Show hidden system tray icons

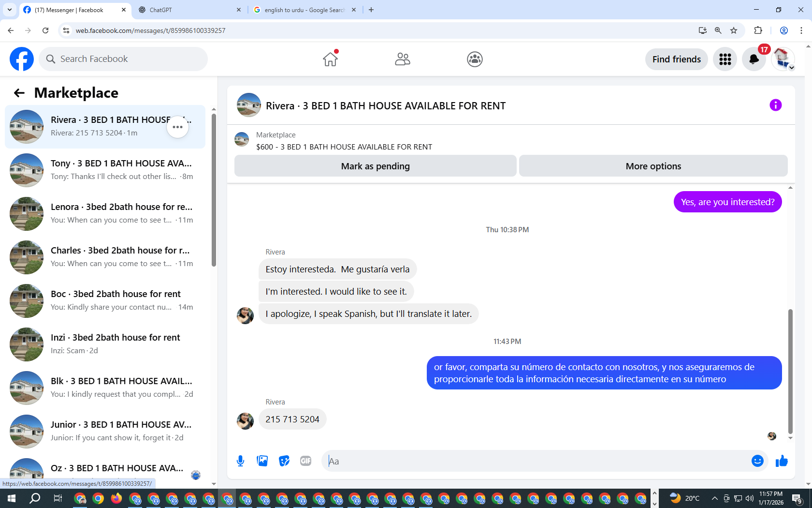(x=715, y=498)
